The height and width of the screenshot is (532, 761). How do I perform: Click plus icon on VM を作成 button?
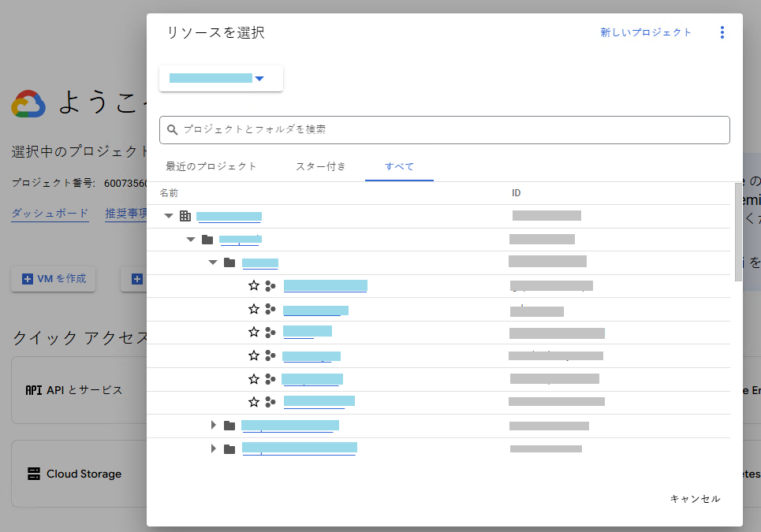point(28,279)
